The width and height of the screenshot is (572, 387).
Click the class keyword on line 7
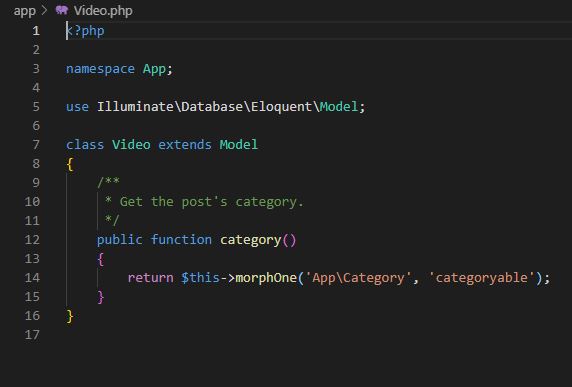(x=85, y=144)
